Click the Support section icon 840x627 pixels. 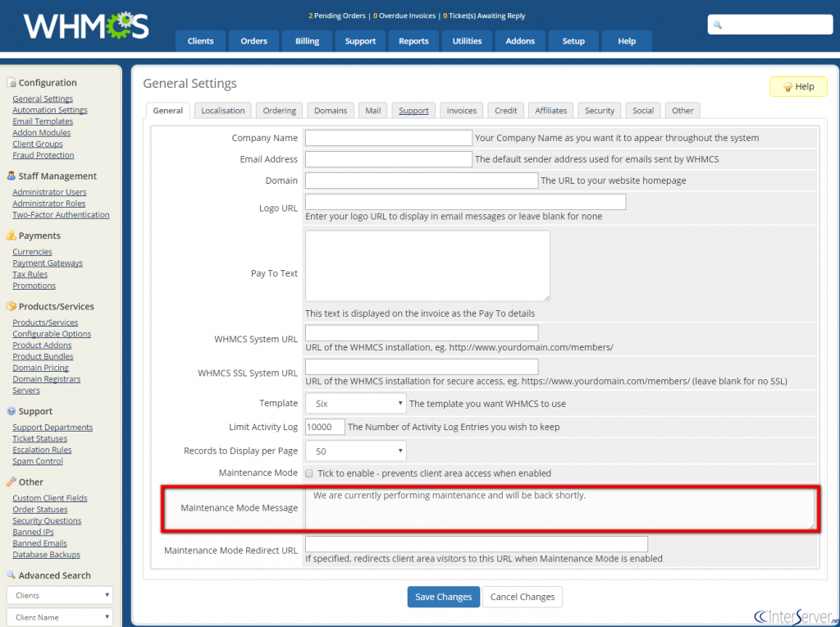coord(11,411)
